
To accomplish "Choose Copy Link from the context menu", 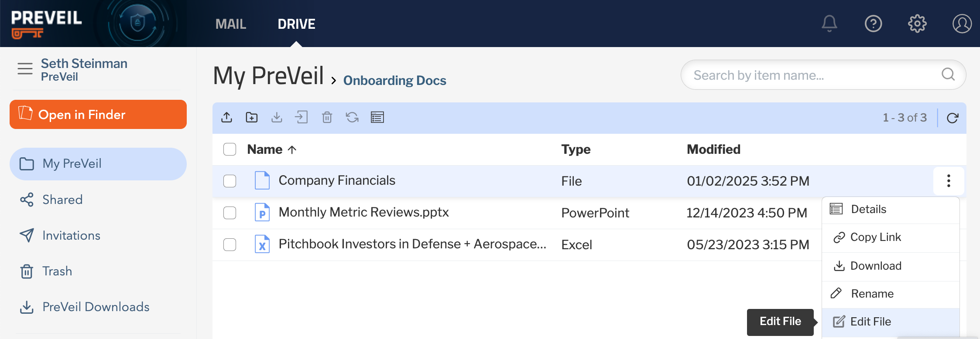I will [x=891, y=237].
